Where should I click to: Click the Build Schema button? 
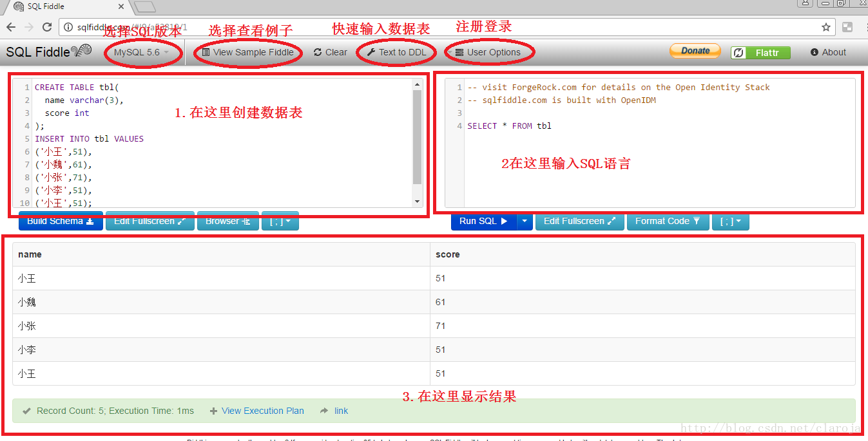[61, 221]
